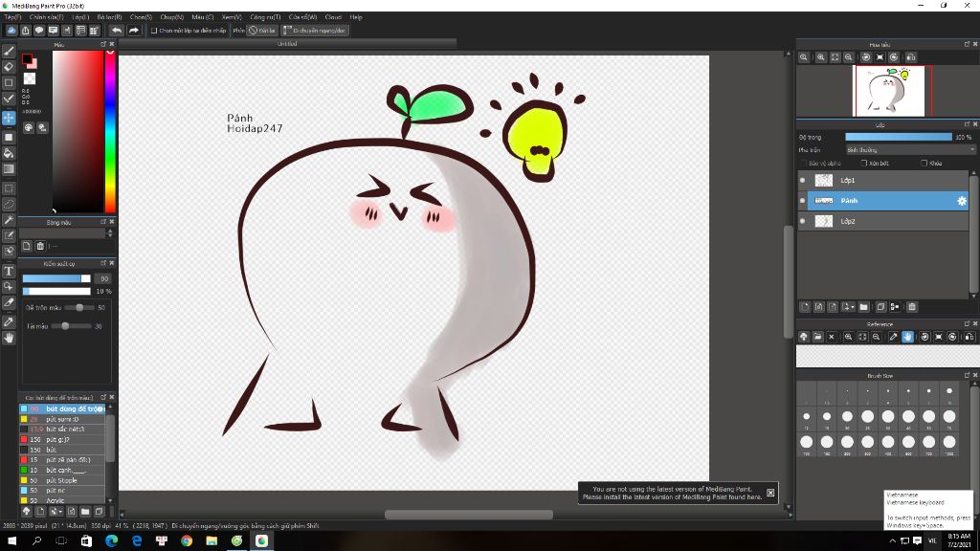Enable the "Xén bớt" clipping checkbox

(x=864, y=163)
